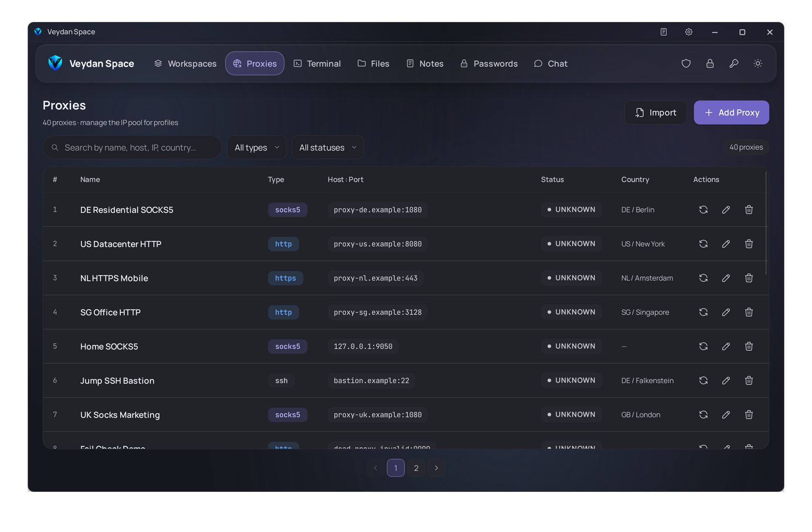
Task: Click the Add Proxy button
Action: pyautogui.click(x=732, y=113)
